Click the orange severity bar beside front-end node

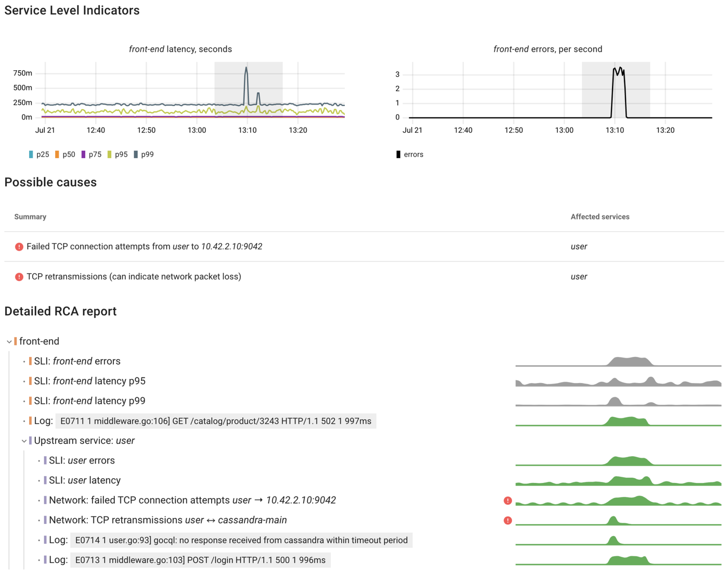(x=16, y=341)
